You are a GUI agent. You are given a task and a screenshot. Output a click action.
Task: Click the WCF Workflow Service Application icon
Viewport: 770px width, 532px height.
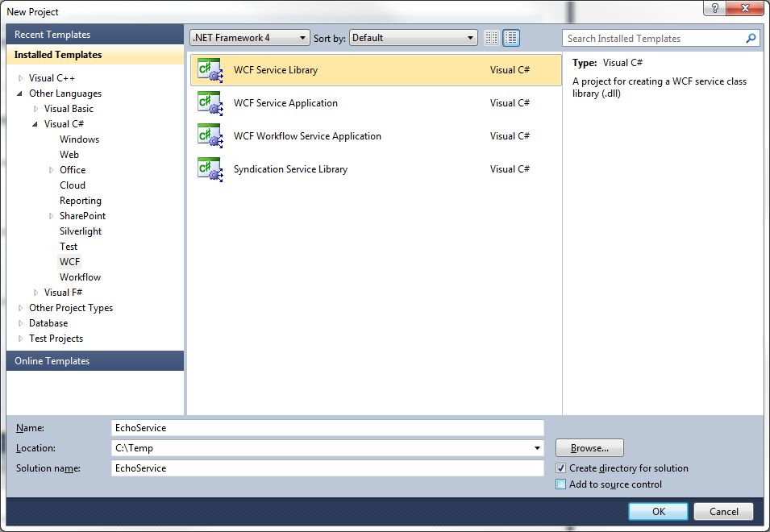(x=210, y=136)
